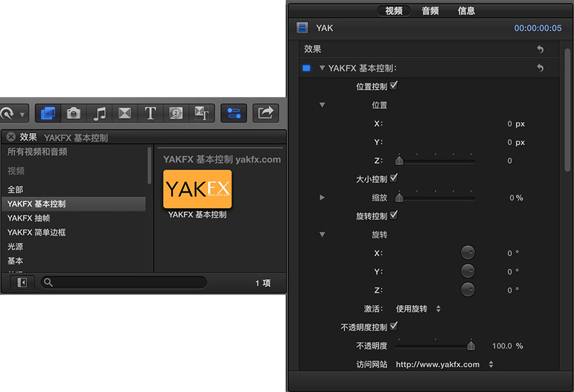Click the effects search field
This screenshot has width=574, height=392.
pos(124,282)
